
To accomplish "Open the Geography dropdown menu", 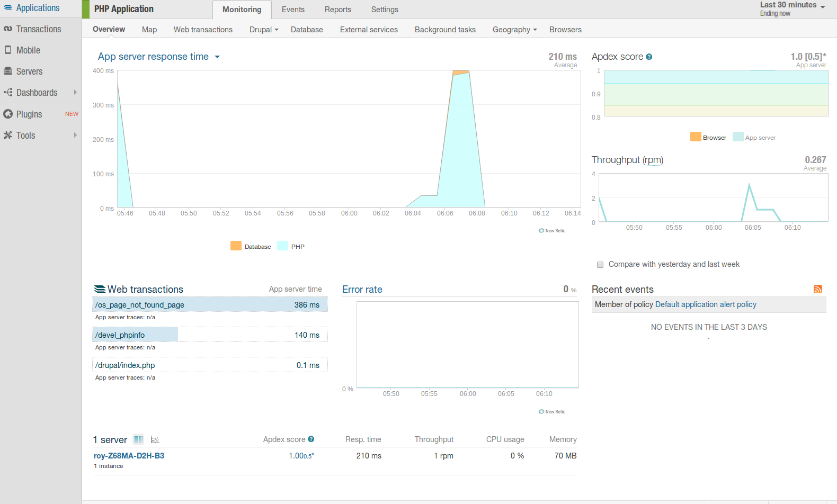I will pos(514,30).
